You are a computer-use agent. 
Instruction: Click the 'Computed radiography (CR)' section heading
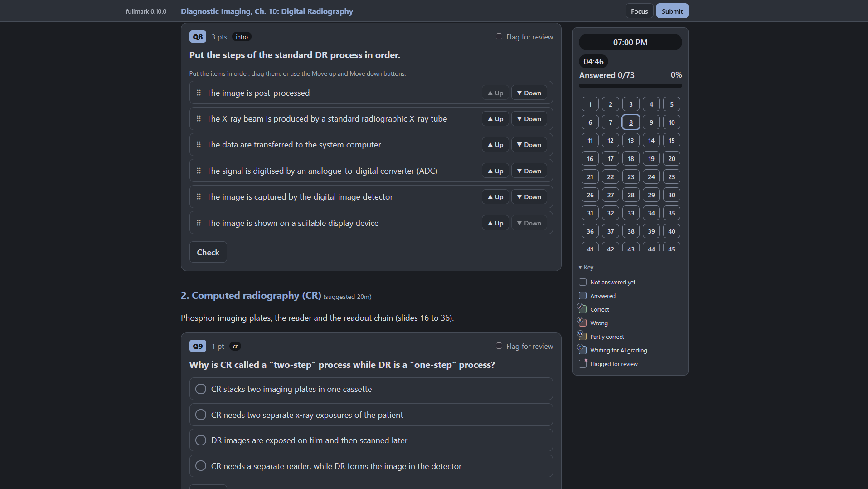point(251,295)
